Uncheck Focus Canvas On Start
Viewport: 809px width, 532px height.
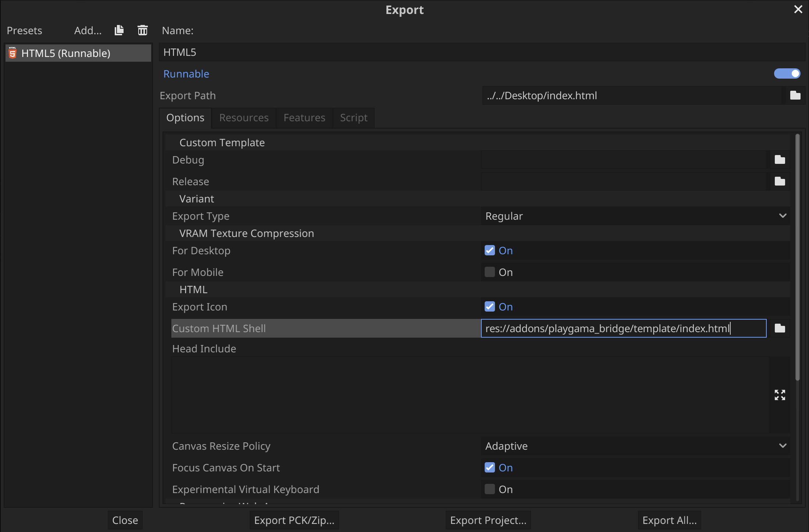tap(489, 468)
